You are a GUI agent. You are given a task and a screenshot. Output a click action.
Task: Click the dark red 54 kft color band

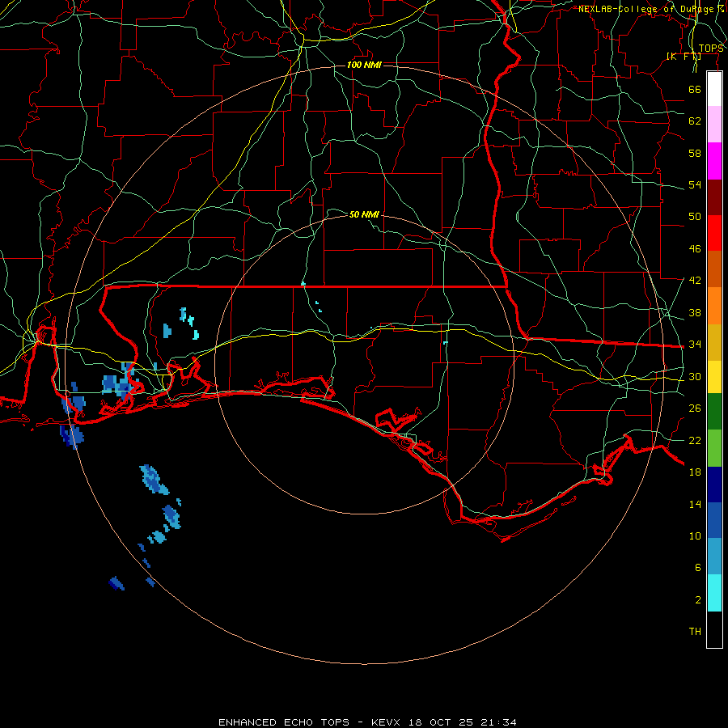714,197
